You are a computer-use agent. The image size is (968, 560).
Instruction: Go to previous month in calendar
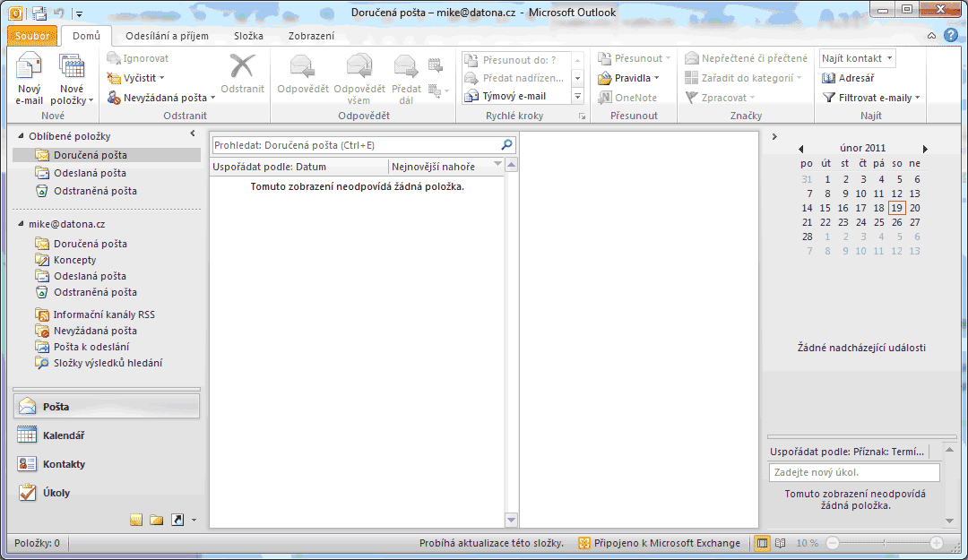[800, 149]
